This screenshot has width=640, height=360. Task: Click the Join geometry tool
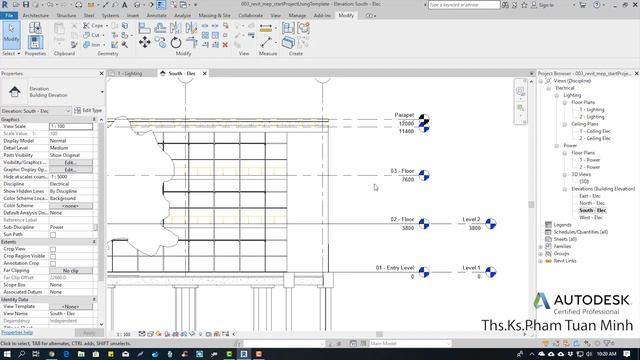pyautogui.click(x=92, y=45)
